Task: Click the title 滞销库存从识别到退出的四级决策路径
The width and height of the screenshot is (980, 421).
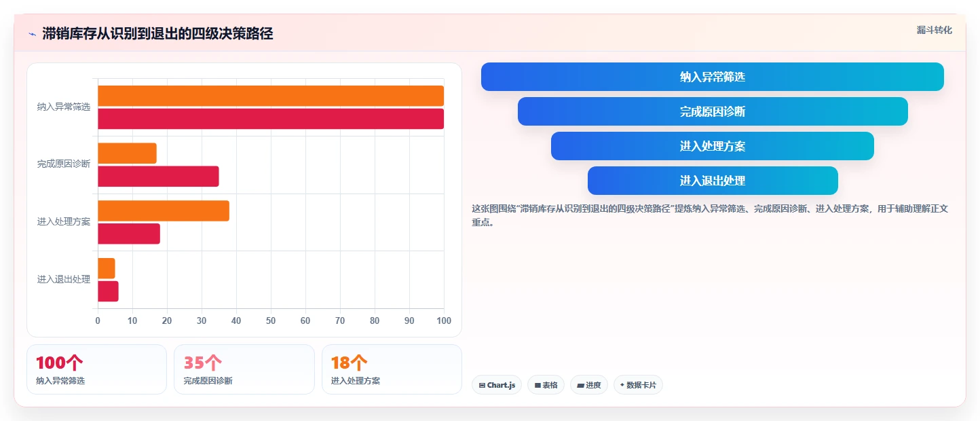Action: tap(157, 33)
